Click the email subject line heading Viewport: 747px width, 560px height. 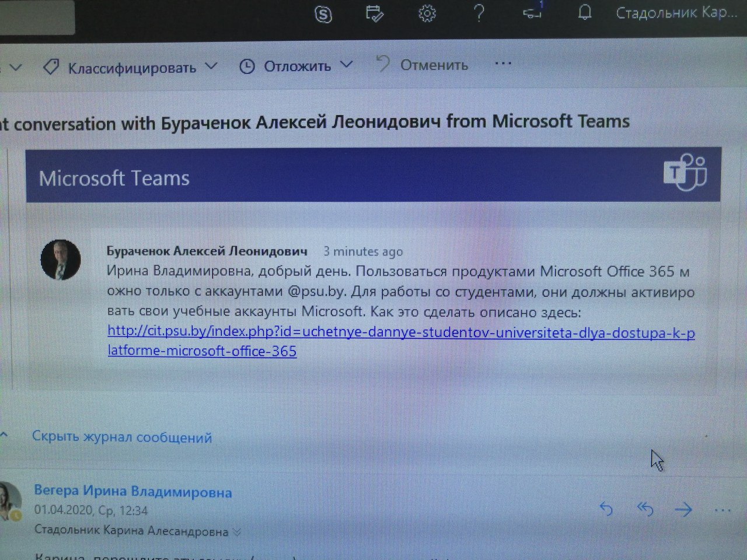[x=315, y=123]
